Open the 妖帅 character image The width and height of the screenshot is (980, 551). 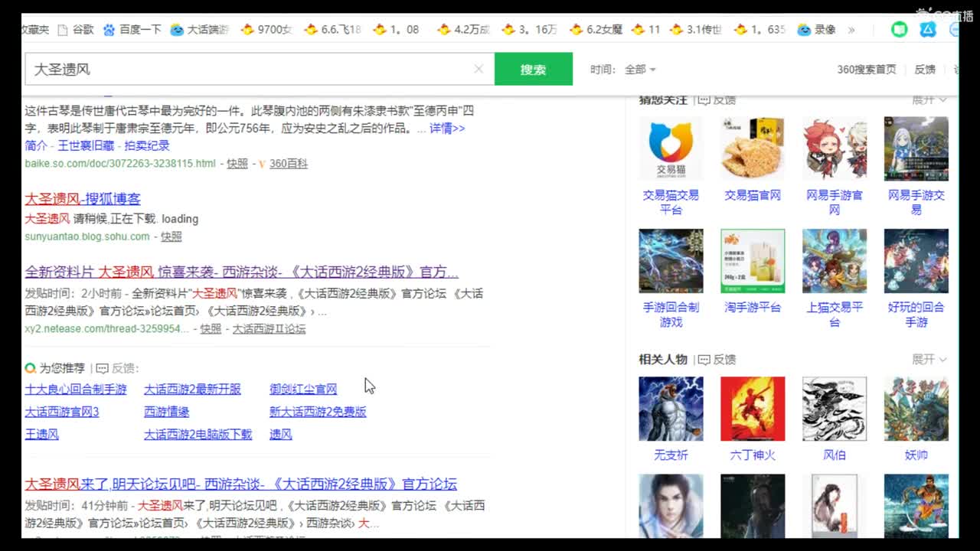point(916,409)
